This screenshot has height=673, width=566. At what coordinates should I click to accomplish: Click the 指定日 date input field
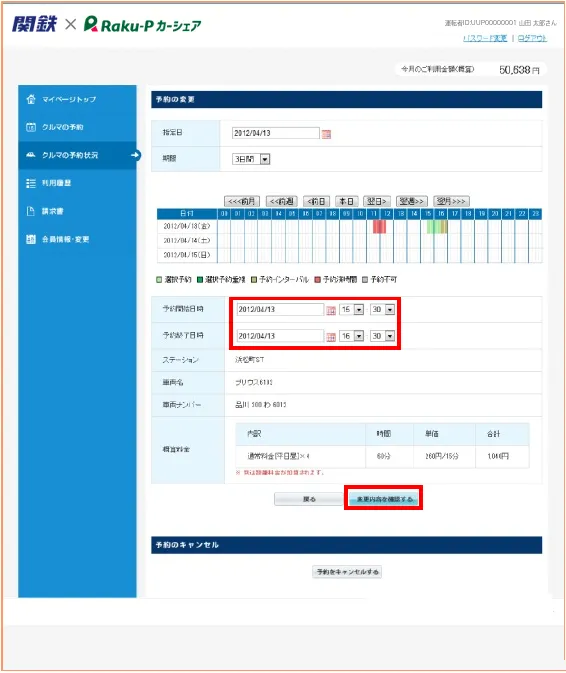[276, 133]
